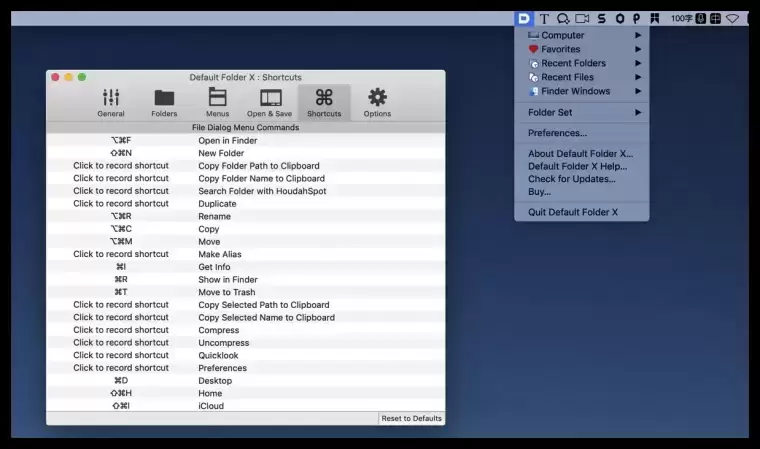Screen dimensions: 760x449
Task: Expand the Recent Files submenu arrow
Action: [638, 77]
